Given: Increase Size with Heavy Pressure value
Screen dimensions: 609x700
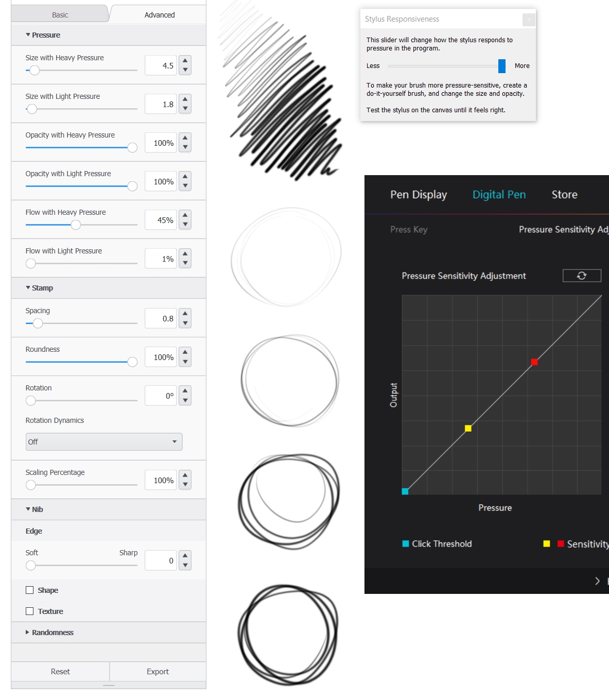Looking at the screenshot, I should 185,61.
